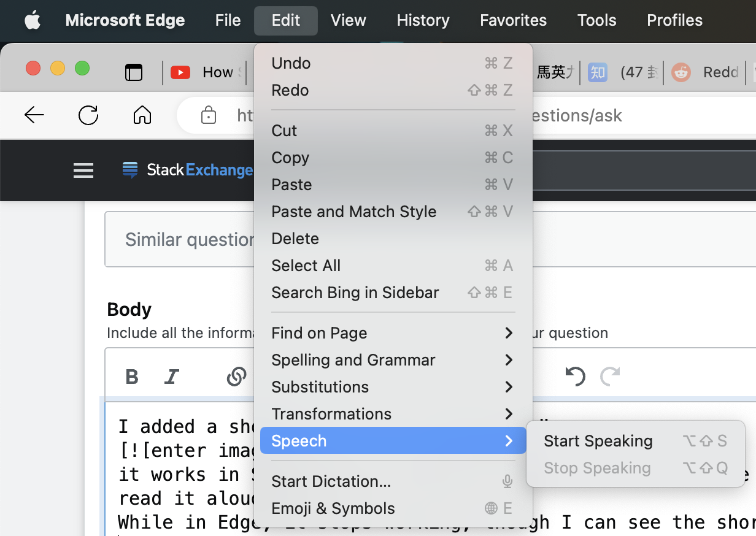Open the Profiles menu
The image size is (756, 536).
point(675,20)
